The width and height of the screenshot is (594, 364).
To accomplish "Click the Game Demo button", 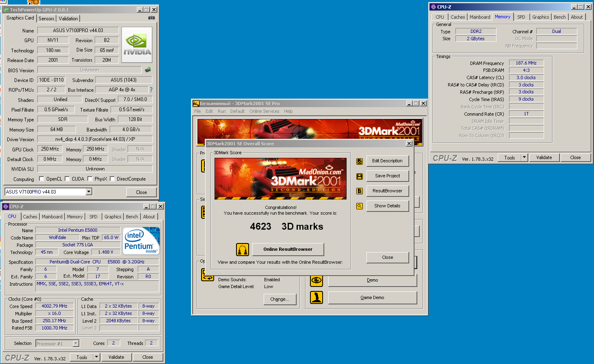I will (373, 298).
